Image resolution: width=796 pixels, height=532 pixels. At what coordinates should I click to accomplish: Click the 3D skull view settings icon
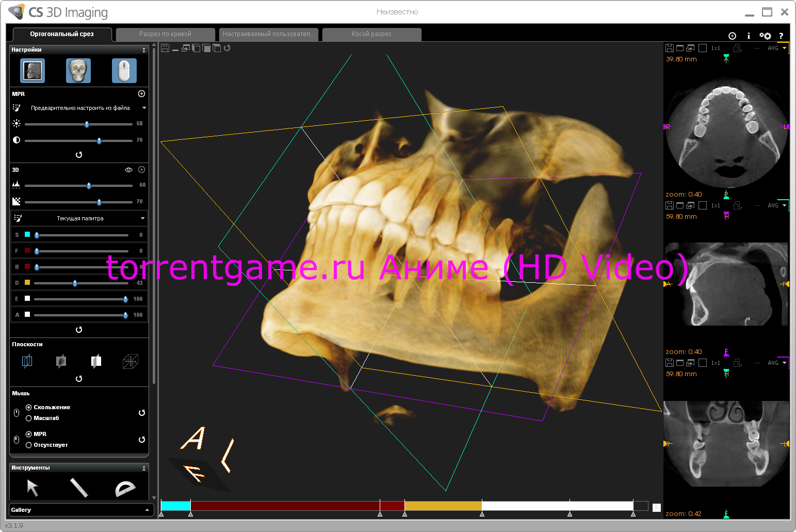pos(78,71)
